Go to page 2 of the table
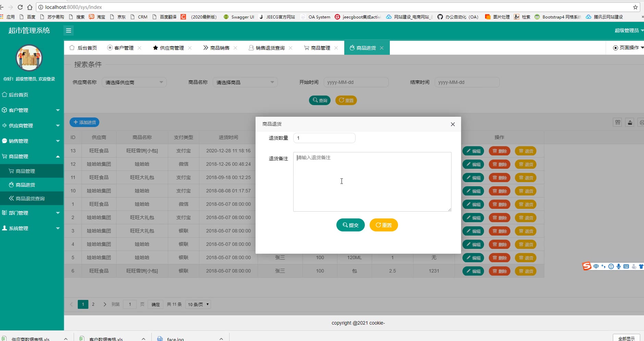This screenshot has height=341, width=644. [x=93, y=304]
